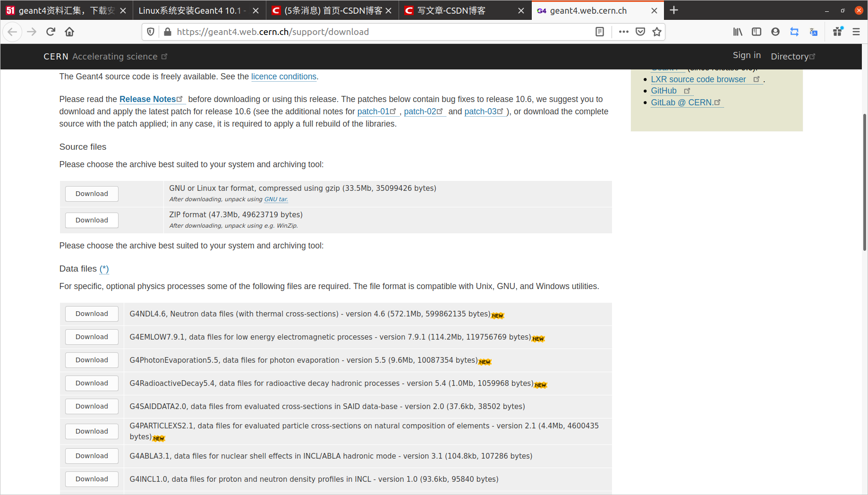
Task: Click the Data files (*) footnote link
Action: tap(104, 269)
